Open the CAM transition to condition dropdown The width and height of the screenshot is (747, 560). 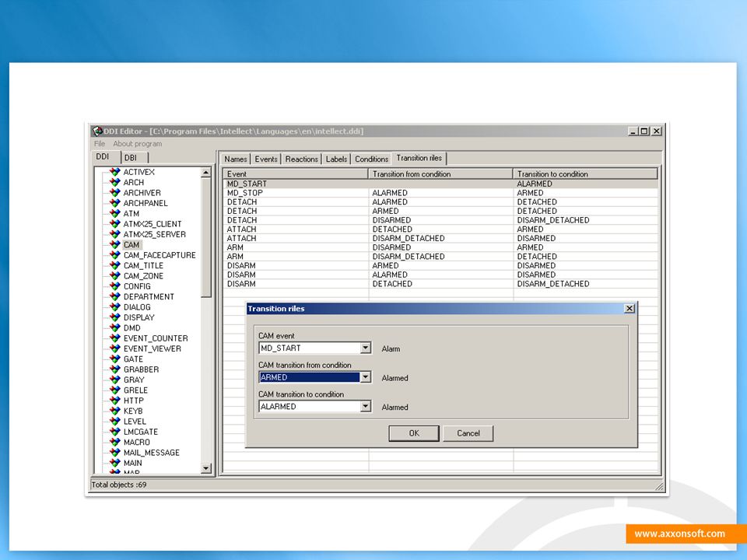tap(366, 406)
